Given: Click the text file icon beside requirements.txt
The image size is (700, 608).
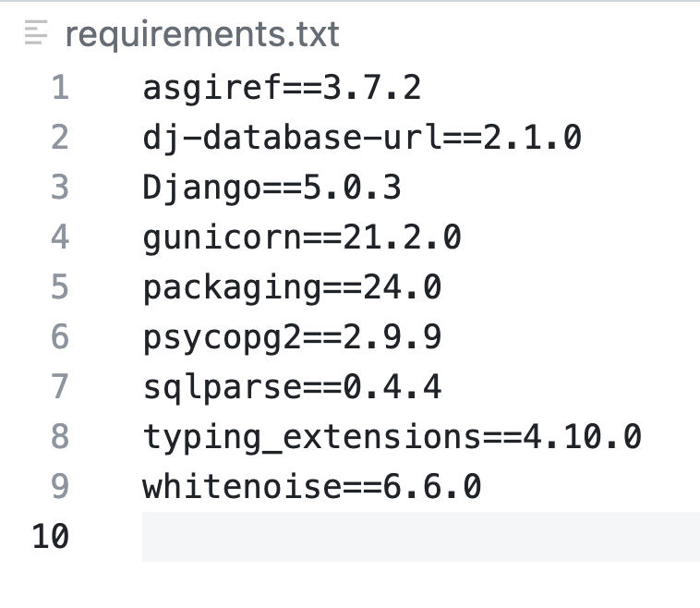Looking at the screenshot, I should pyautogui.click(x=35, y=35).
